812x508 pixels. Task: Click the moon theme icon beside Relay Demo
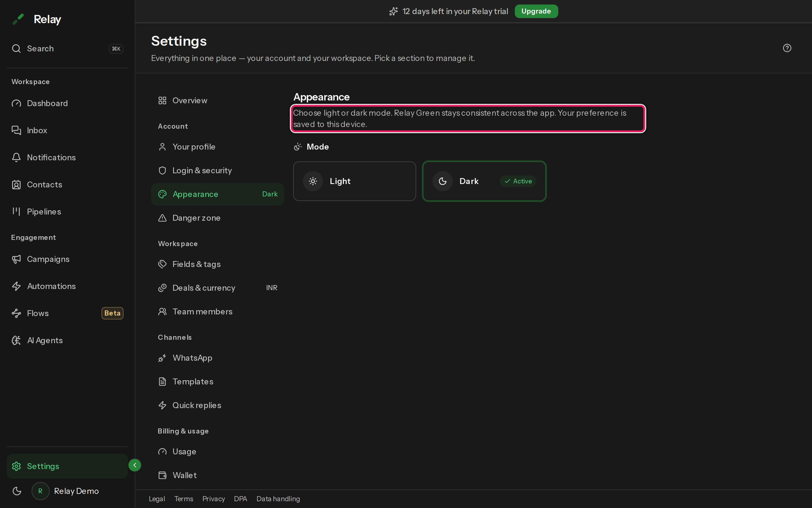[17, 491]
